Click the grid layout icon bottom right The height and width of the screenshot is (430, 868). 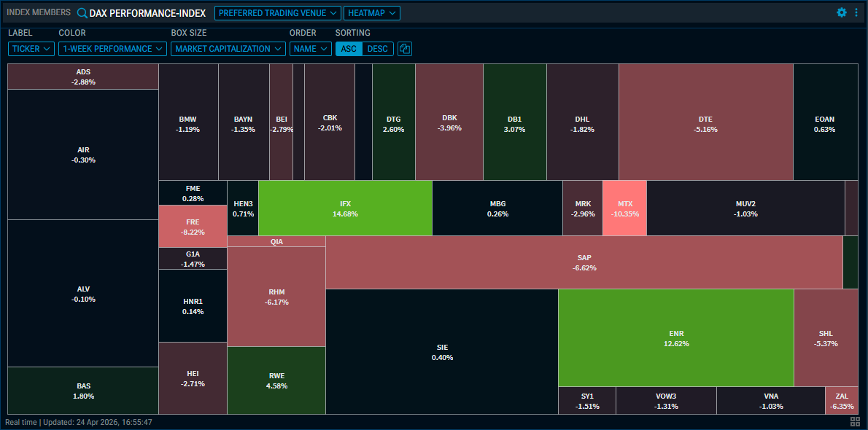(854, 421)
